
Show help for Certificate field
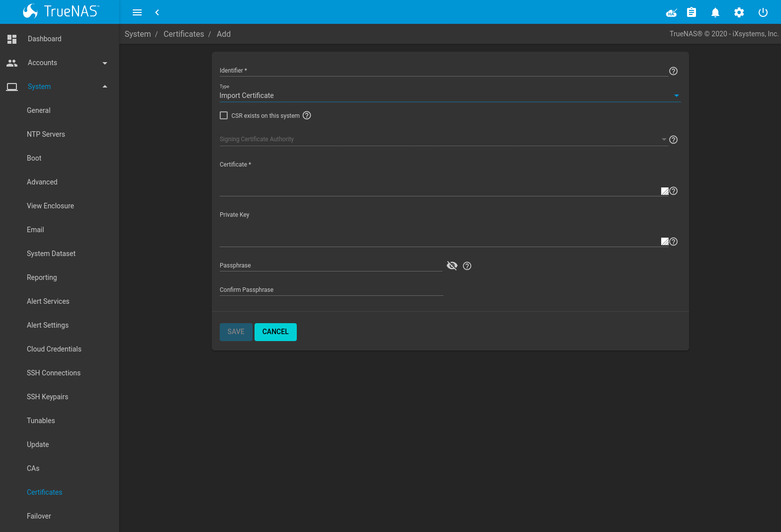click(674, 191)
